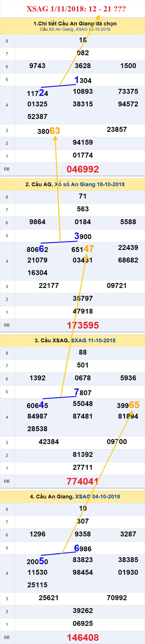Click prize number 5588
Image resolution: width=145 pixels, height=644 pixels.
(128, 222)
